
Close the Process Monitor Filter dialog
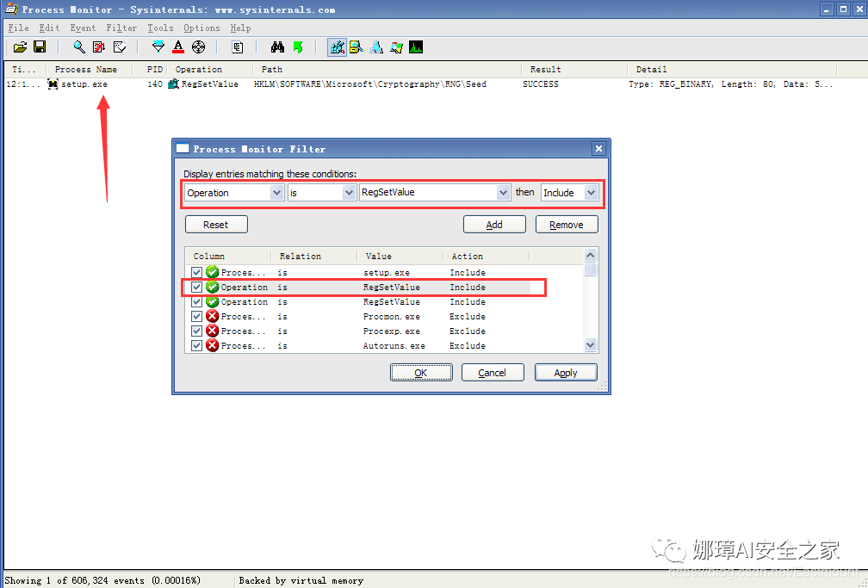[598, 148]
